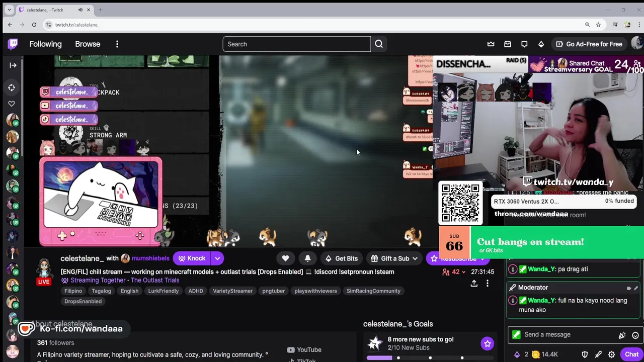Toggle the follow heart button

coord(285,258)
